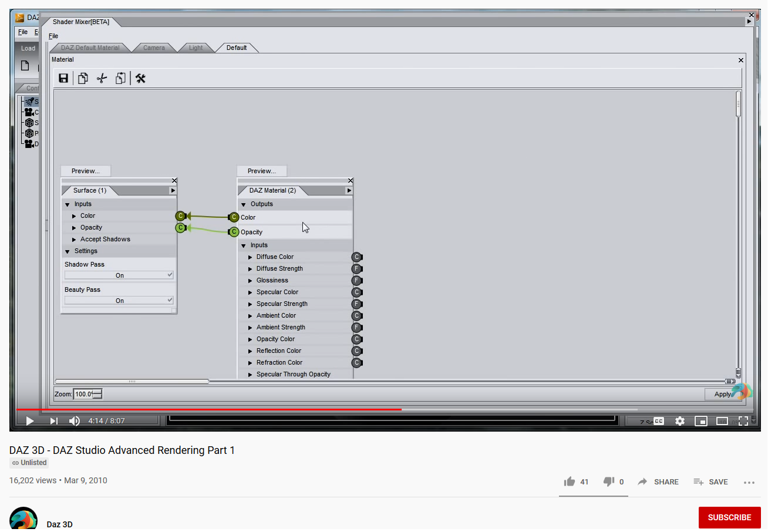Click the Diffuse Strength connector
This screenshot has width=768, height=532.
(357, 269)
